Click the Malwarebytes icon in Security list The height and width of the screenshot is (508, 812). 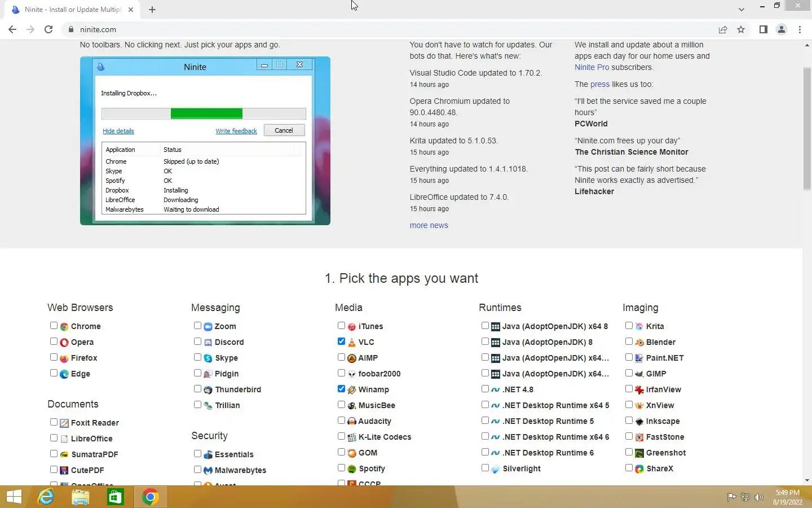pyautogui.click(x=208, y=470)
